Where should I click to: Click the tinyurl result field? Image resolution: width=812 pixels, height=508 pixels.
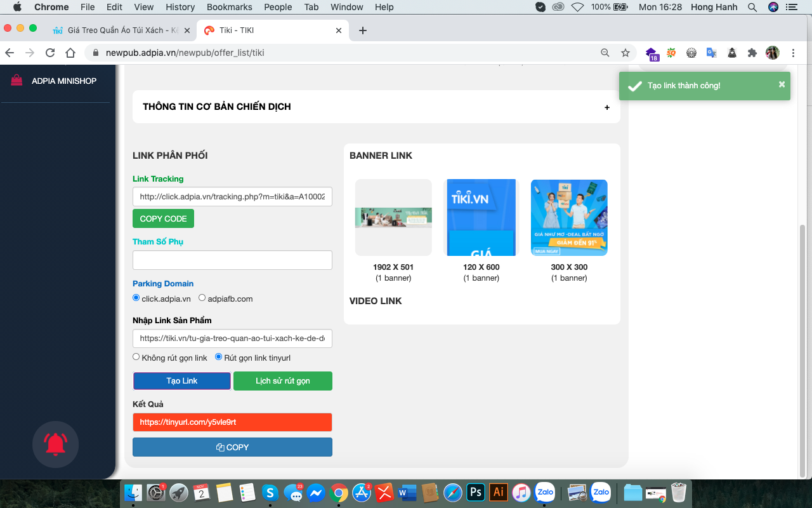[x=232, y=422]
